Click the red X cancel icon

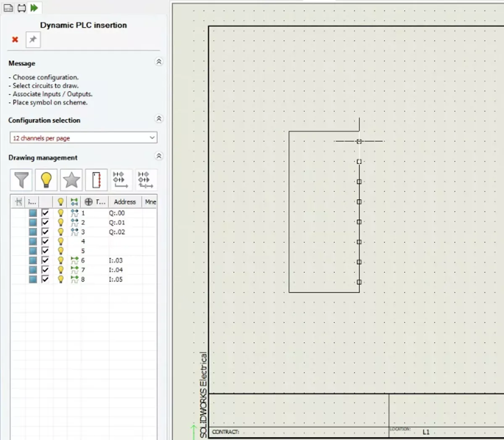point(15,40)
